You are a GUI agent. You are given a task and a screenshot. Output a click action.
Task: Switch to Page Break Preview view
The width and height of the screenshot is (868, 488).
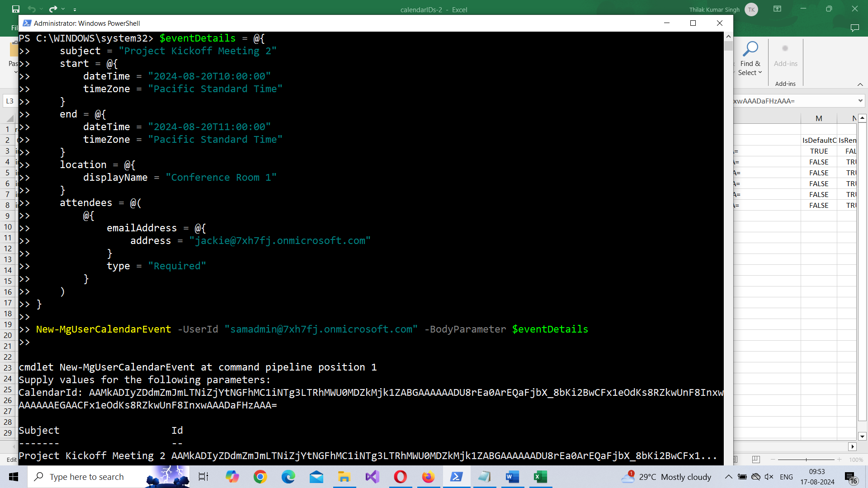[756, 460]
